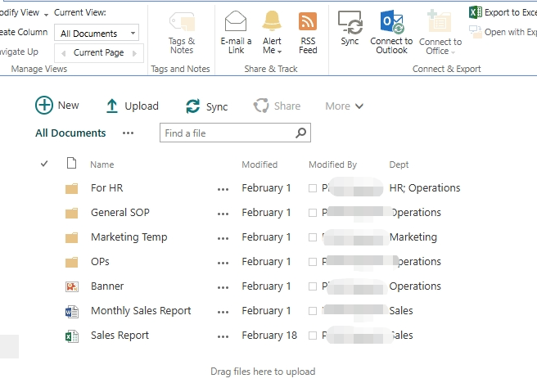
Task: Tick the checkbox in the Marketing Temp row
Action: 313,237
